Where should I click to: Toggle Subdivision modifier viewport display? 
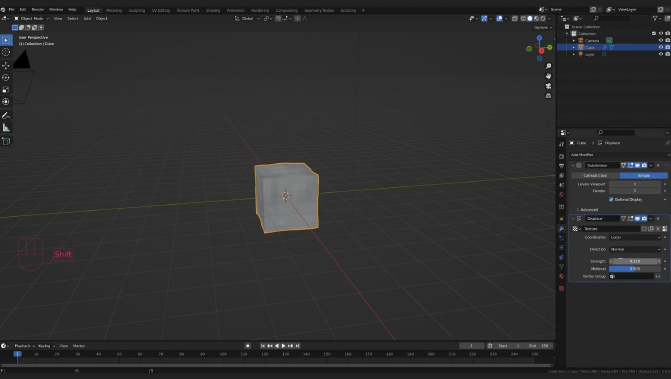point(637,166)
